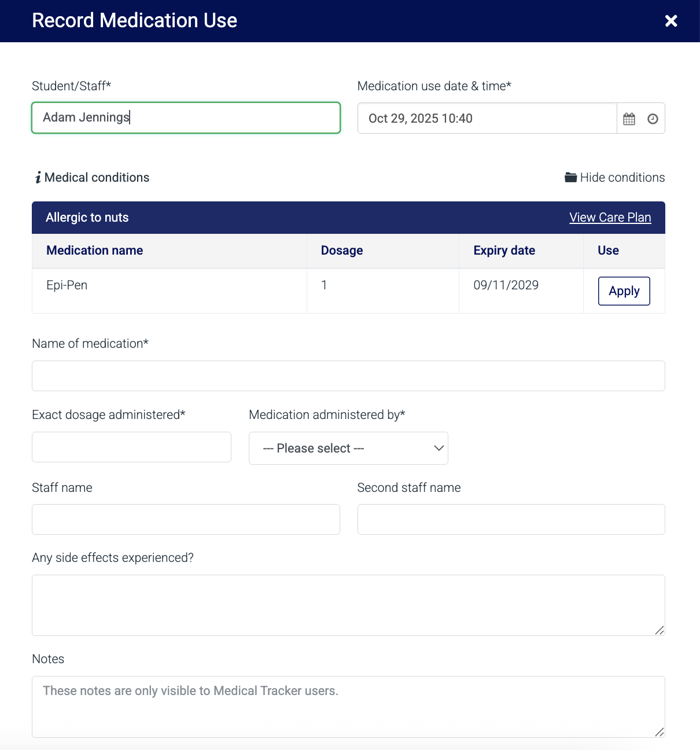Hide the medical conditions panel
This screenshot has width=700, height=750.
click(622, 178)
